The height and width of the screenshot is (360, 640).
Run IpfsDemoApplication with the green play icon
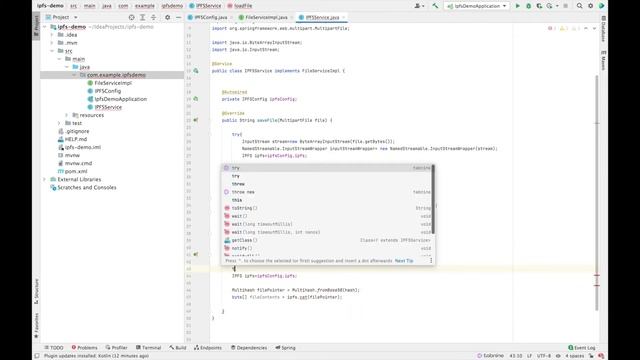coord(518,6)
